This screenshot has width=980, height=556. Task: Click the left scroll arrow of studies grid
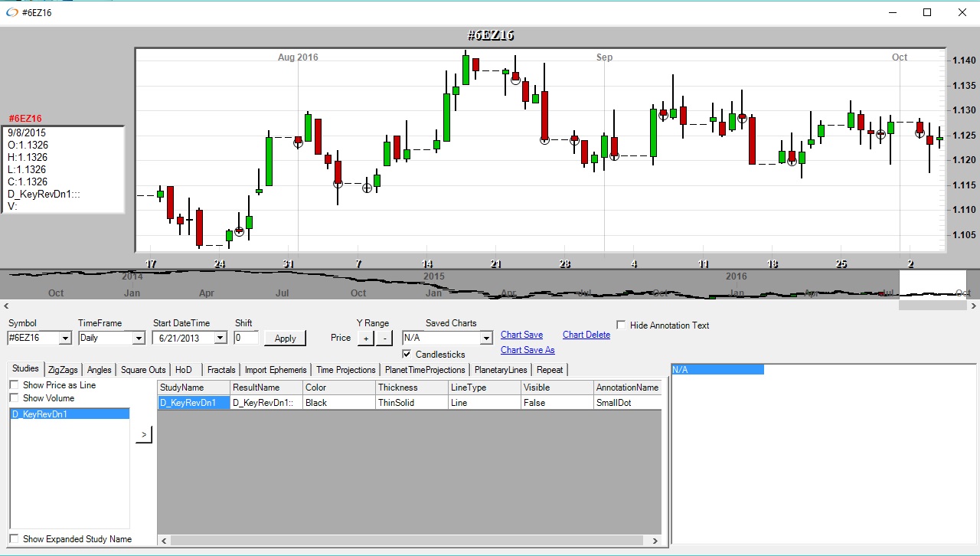coord(164,541)
